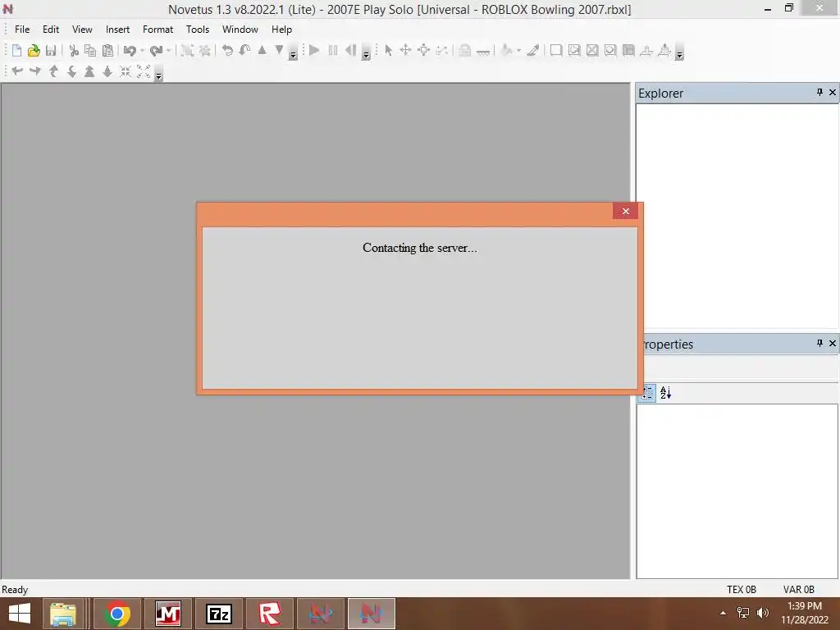Open the Insert menu
Viewport: 840px width, 630px height.
point(117,30)
